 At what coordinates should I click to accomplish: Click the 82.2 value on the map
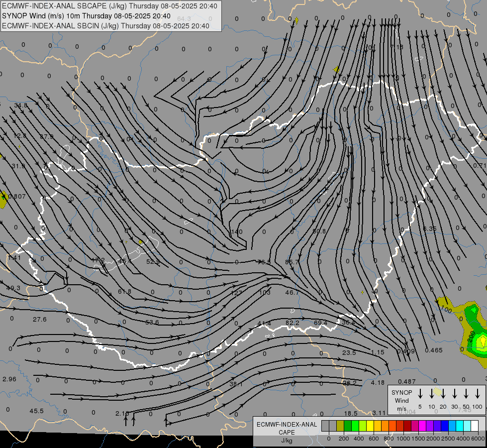click(292, 323)
